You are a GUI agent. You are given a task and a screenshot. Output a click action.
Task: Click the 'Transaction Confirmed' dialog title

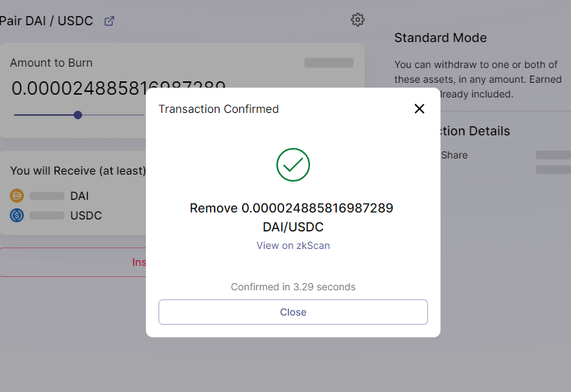(218, 109)
